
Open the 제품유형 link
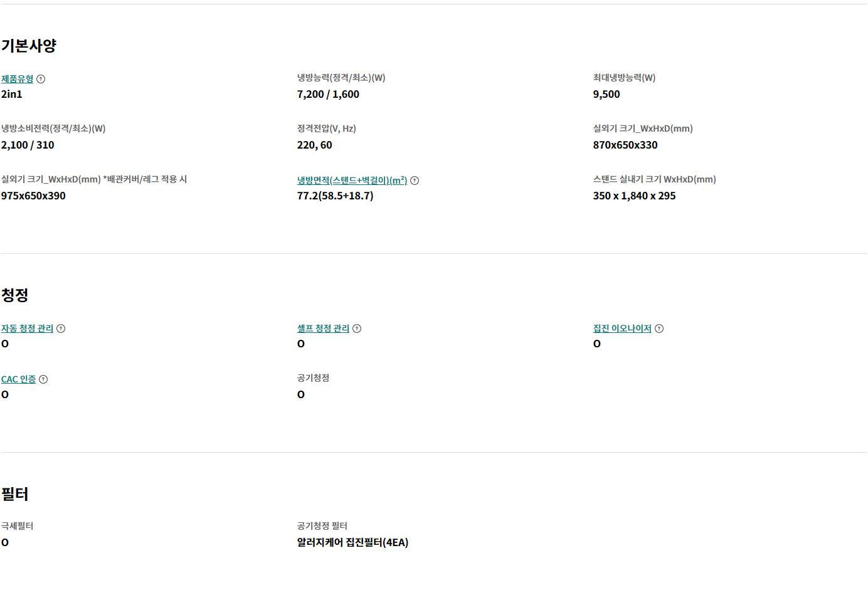pos(17,79)
